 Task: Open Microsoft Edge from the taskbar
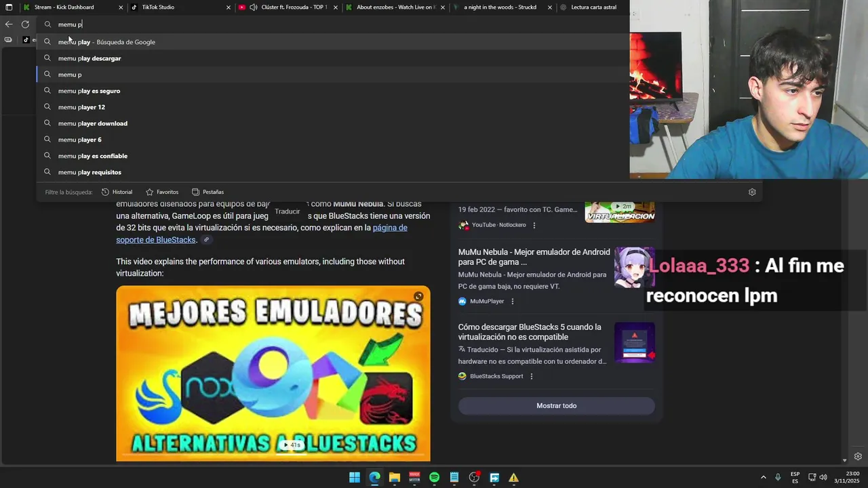(x=374, y=477)
